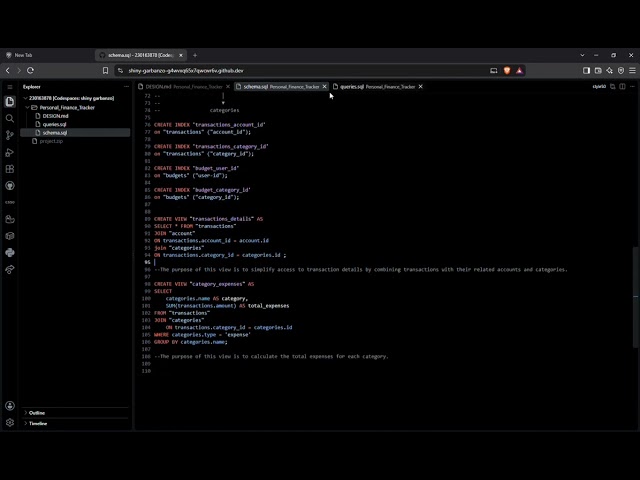Open the CS50 activity bar item
The image size is (640, 480).
coord(10,202)
